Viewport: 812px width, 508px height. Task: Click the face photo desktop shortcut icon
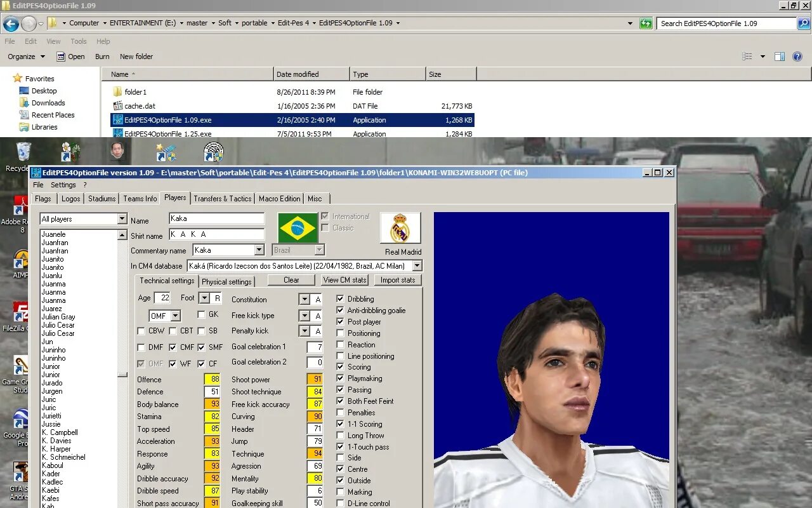click(x=117, y=152)
